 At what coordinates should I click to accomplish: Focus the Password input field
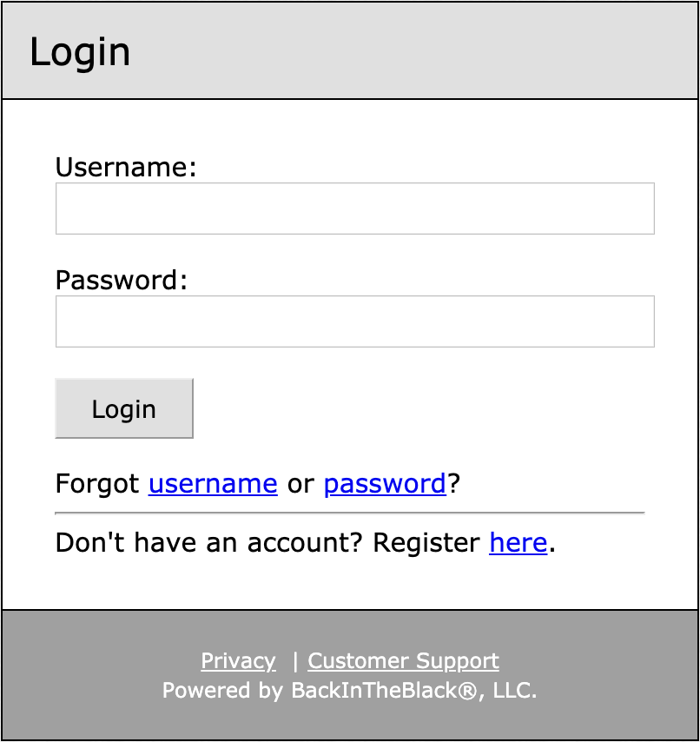pyautogui.click(x=354, y=321)
